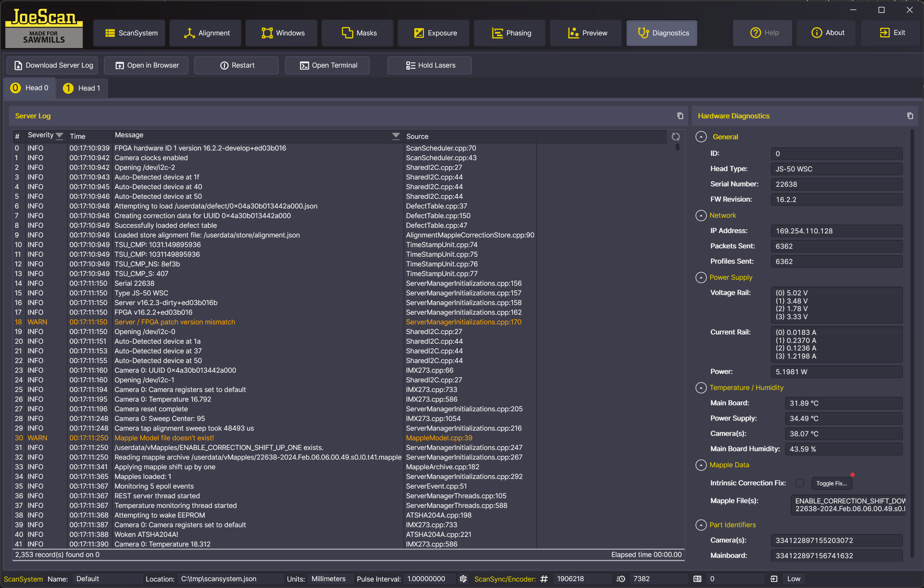The height and width of the screenshot is (588, 924).
Task: Click the Restart button
Action: (x=236, y=65)
